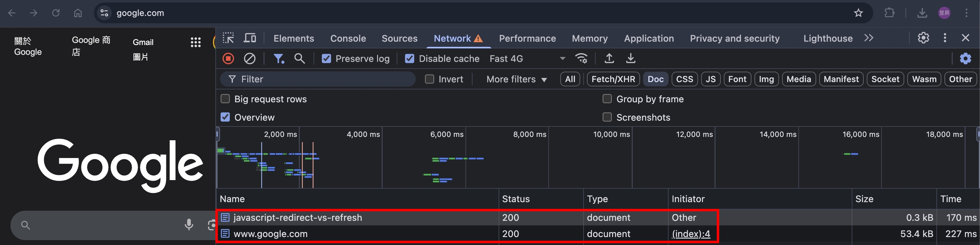Enable Big request rows checkbox

click(x=225, y=99)
